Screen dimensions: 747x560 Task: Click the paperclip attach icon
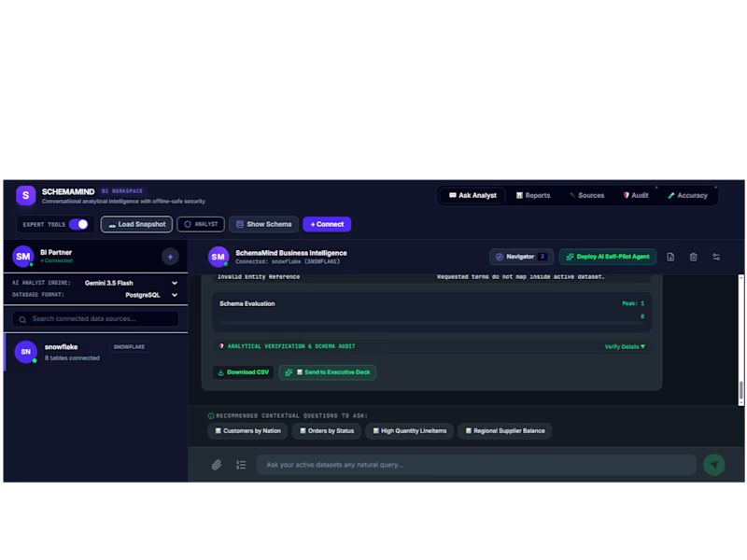[217, 465]
